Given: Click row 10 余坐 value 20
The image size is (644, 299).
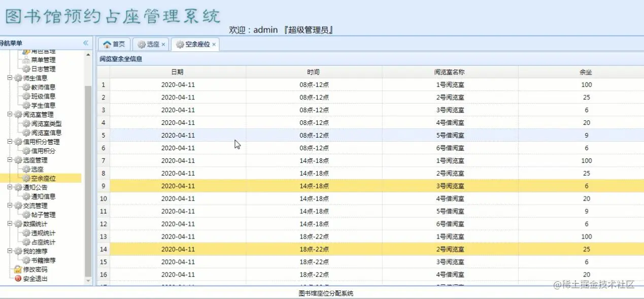Looking at the screenshot, I should tap(586, 199).
